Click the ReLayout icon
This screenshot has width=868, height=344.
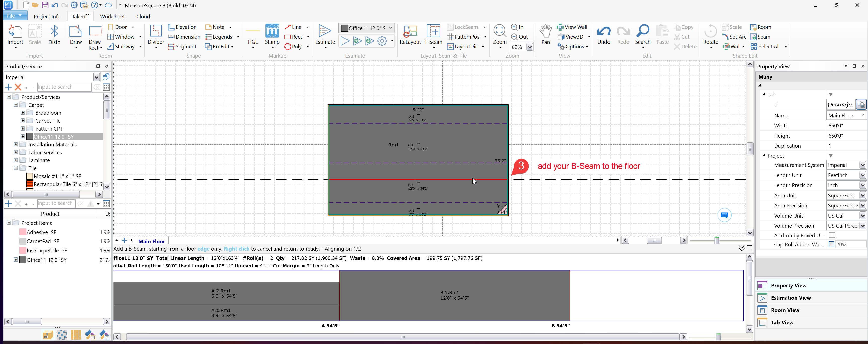(x=410, y=32)
